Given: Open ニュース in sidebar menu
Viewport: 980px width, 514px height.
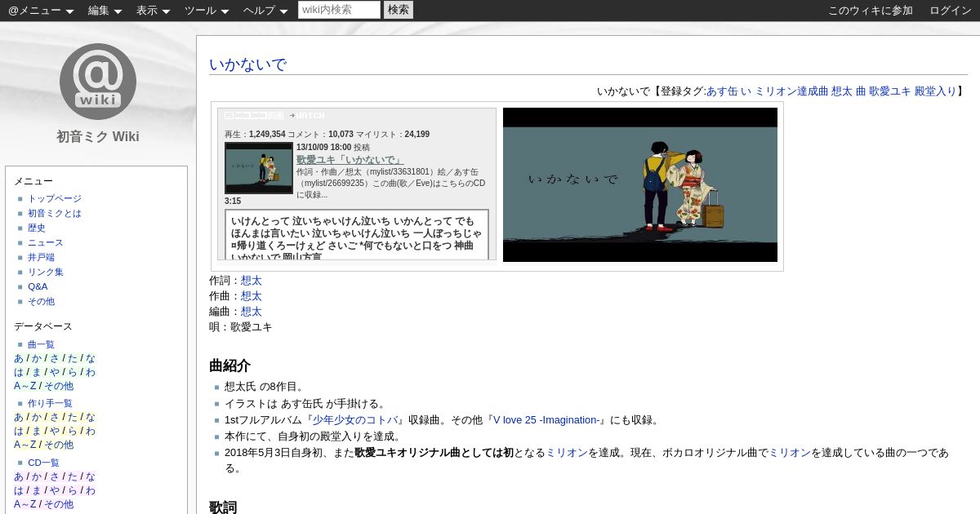Looking at the screenshot, I should (46, 242).
